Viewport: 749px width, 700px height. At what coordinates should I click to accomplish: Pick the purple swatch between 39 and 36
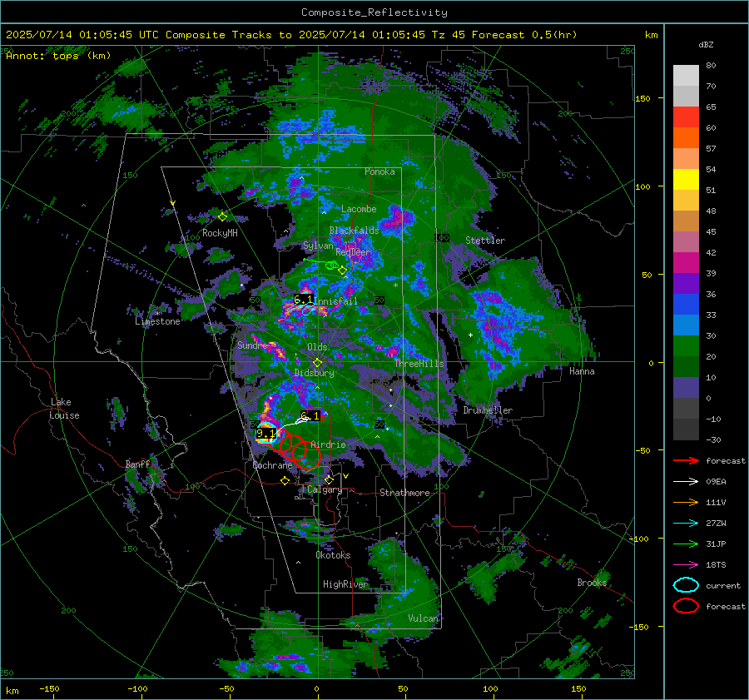click(686, 284)
